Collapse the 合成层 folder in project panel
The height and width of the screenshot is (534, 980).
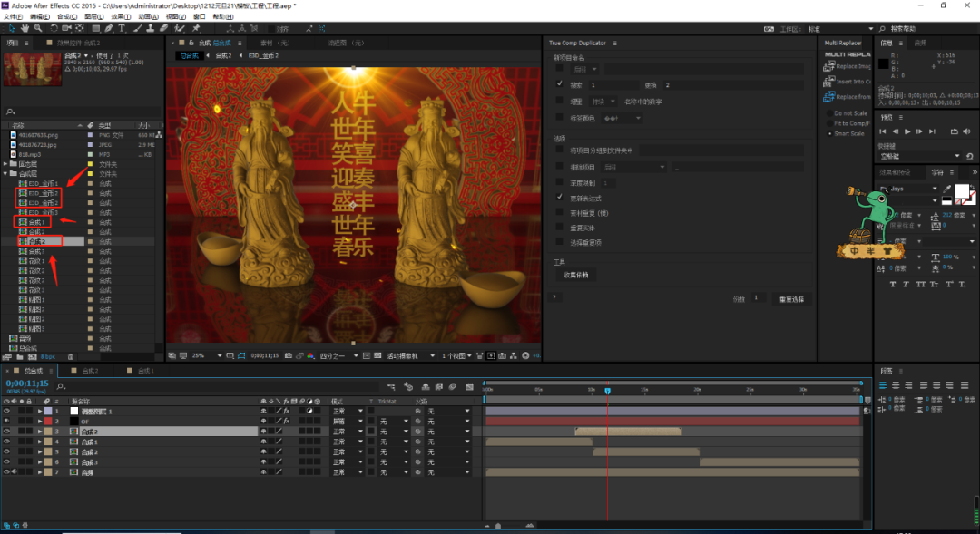tap(5, 174)
